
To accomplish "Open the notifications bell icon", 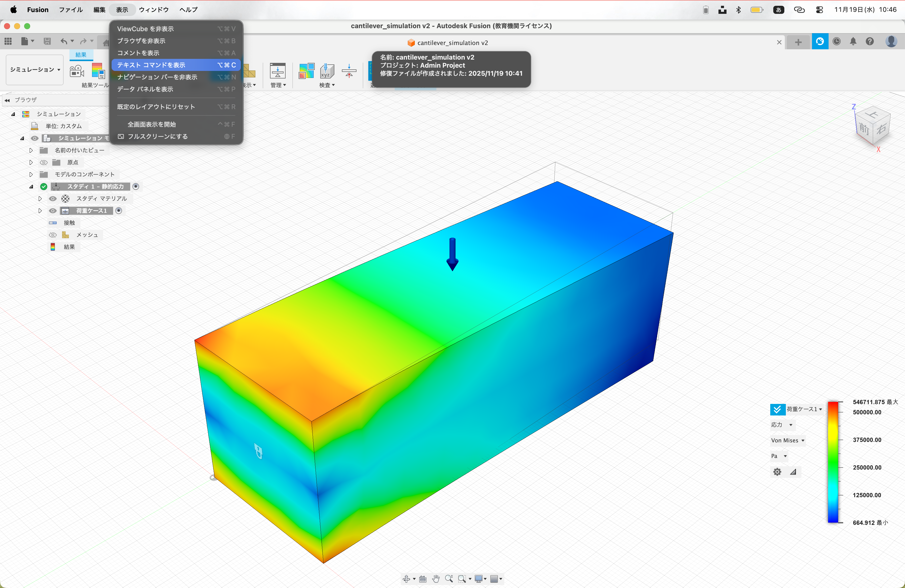I will 853,41.
